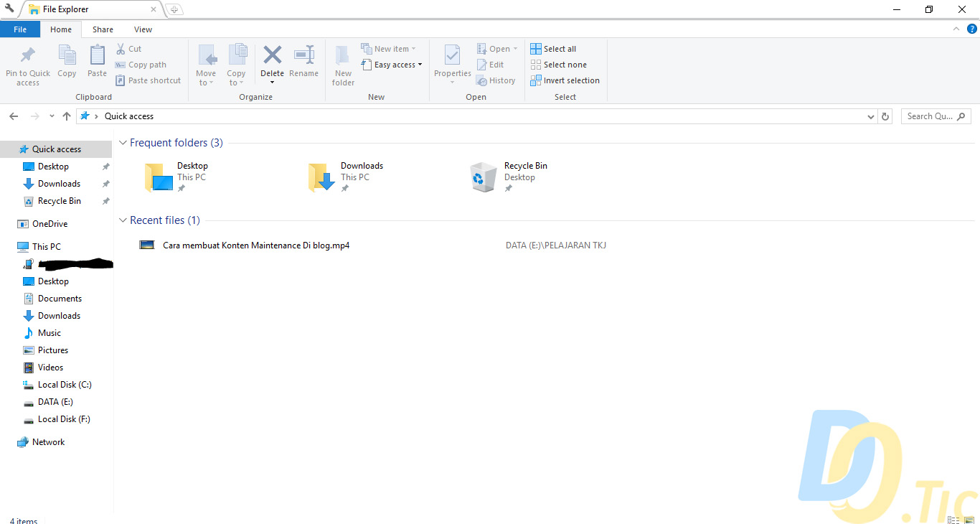The image size is (980, 524).
Task: Click inside the Search Quick access box
Action: (x=931, y=116)
